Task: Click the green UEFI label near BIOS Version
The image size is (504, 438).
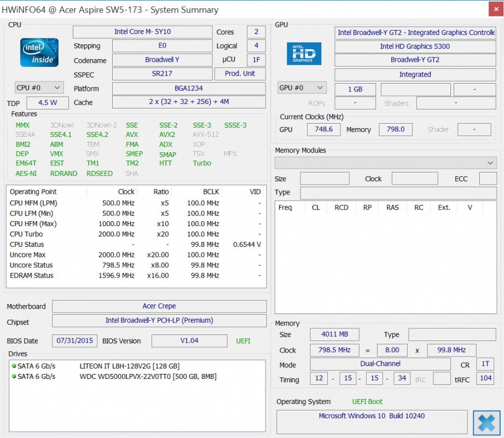Action: 243,341
